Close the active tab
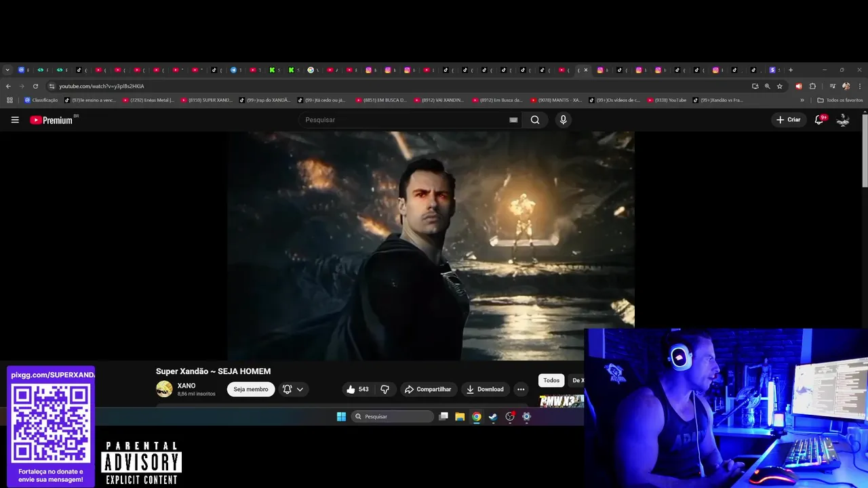The width and height of the screenshot is (868, 488). pyautogui.click(x=586, y=70)
